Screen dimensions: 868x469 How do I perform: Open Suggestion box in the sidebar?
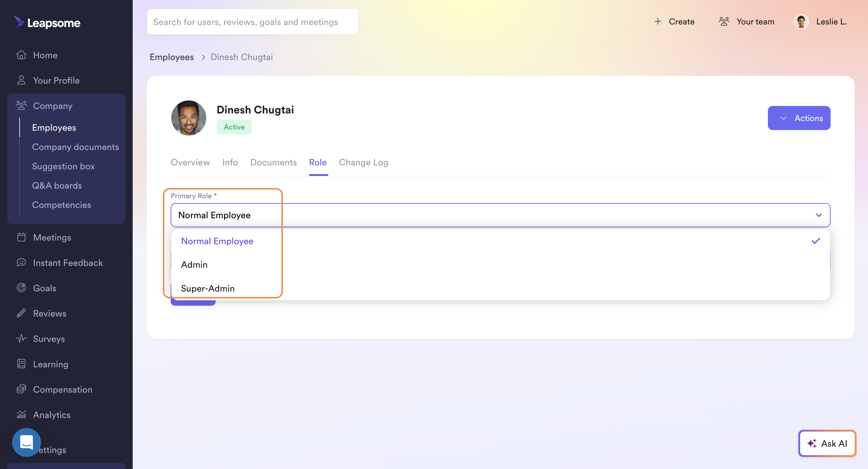tap(63, 166)
